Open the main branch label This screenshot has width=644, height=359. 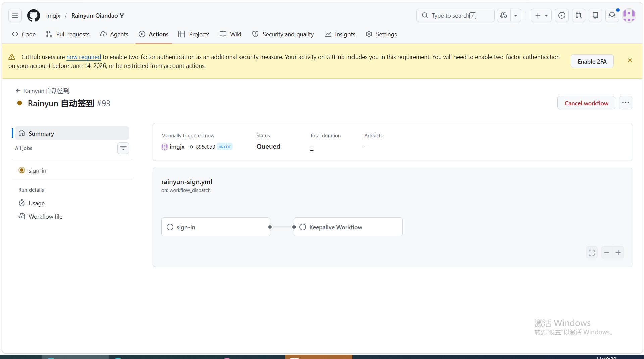click(225, 147)
